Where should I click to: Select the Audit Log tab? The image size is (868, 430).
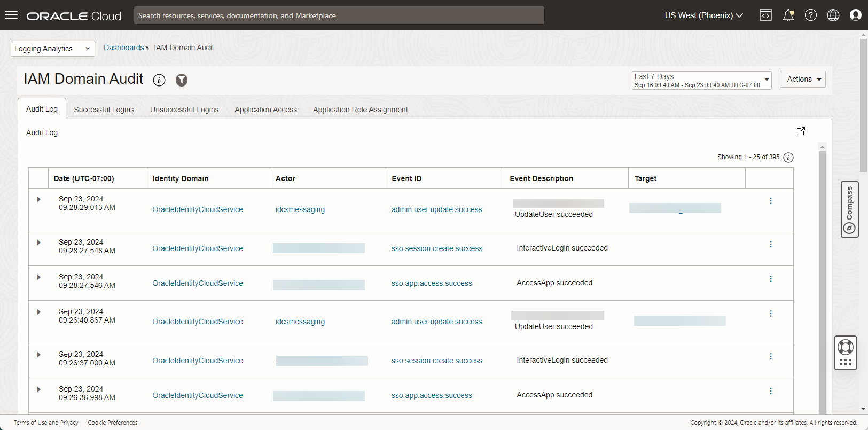pos(42,109)
